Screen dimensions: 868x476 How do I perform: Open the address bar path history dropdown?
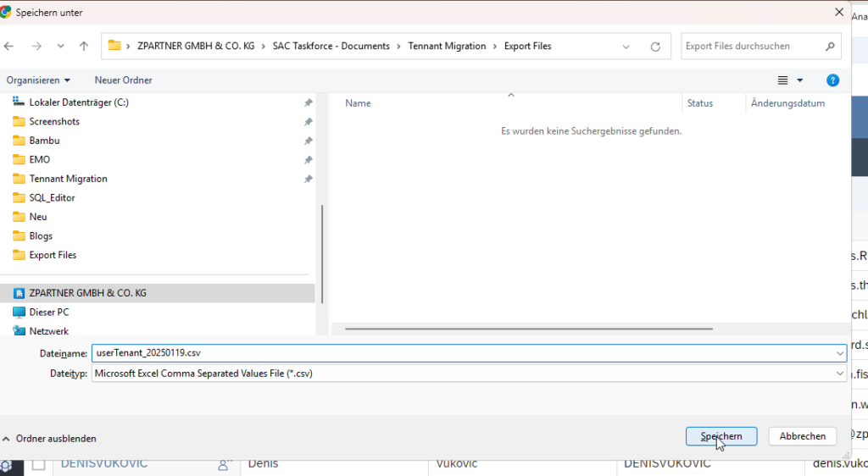click(626, 47)
